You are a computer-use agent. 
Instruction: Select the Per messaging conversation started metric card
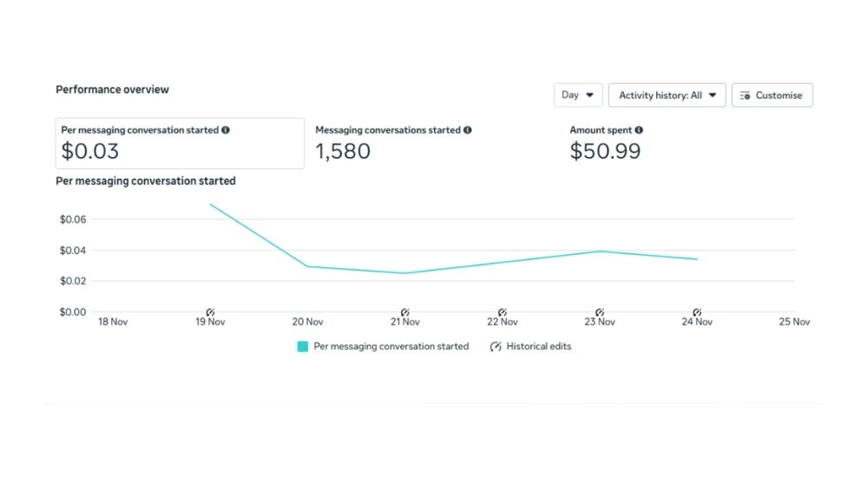click(x=180, y=144)
